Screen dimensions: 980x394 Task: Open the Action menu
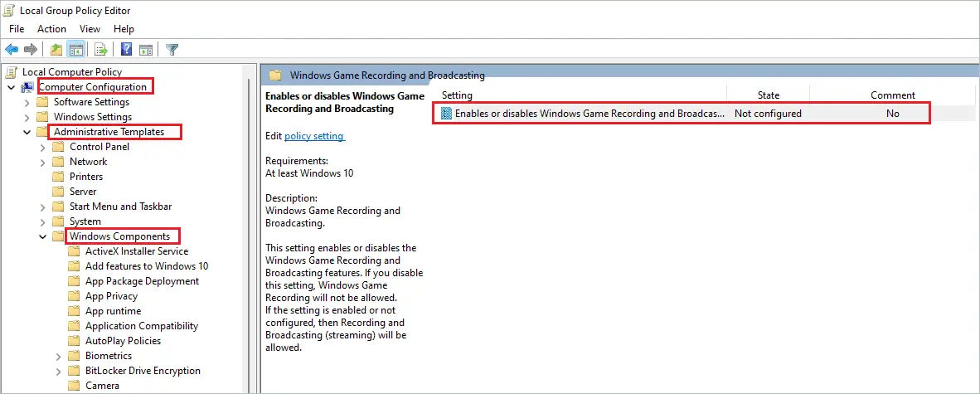pyautogui.click(x=52, y=29)
